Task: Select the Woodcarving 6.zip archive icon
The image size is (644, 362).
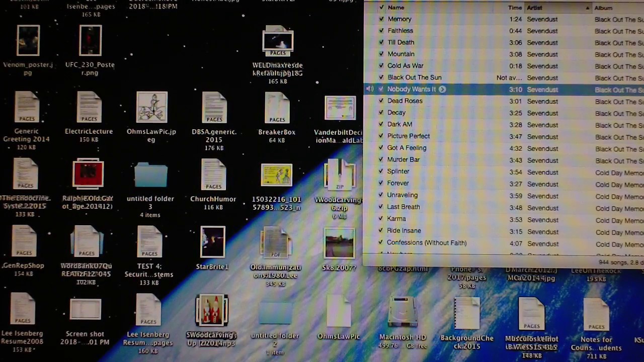Action: (340, 175)
